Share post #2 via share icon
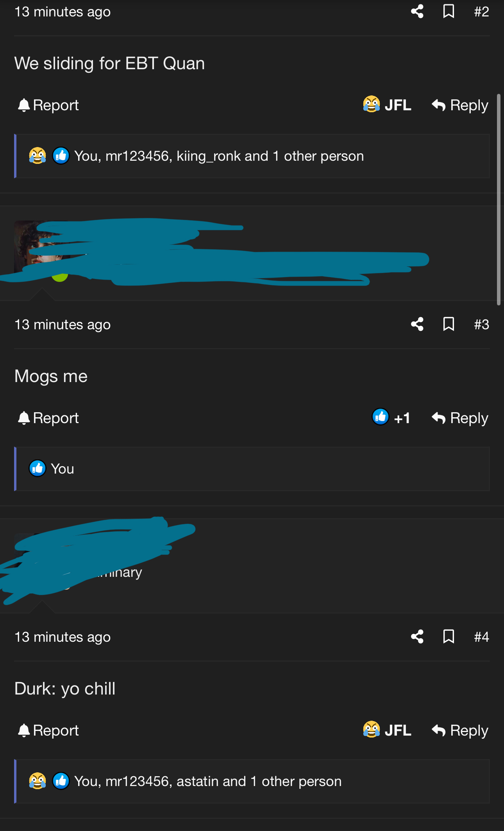The image size is (504, 831). pos(417,11)
